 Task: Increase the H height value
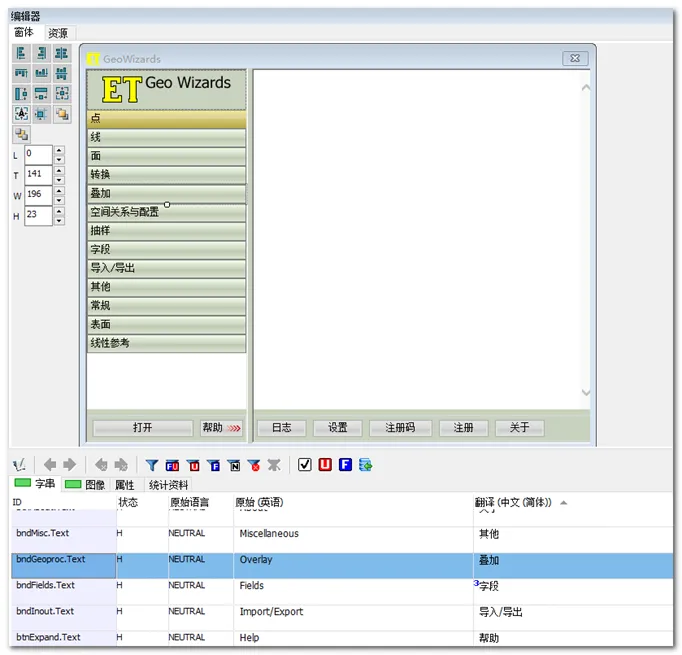pos(59,211)
